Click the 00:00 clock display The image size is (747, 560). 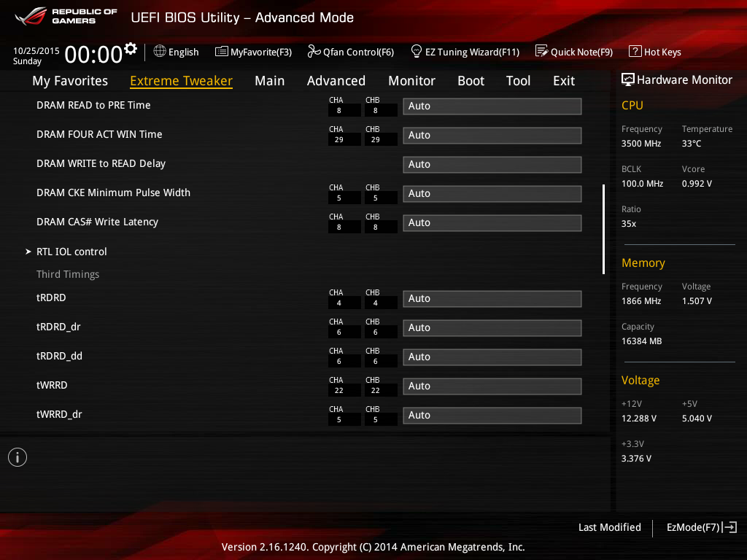click(x=93, y=54)
